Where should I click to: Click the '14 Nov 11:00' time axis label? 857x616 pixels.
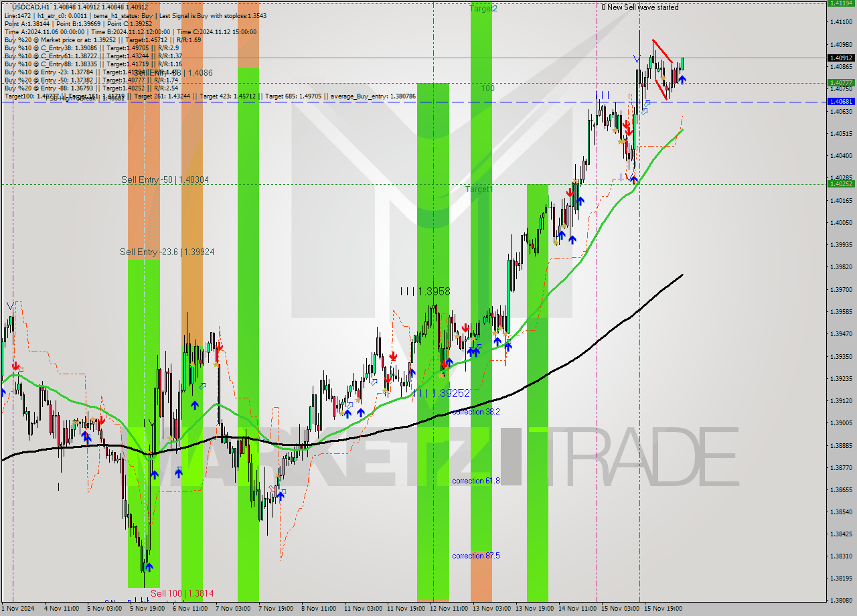click(577, 609)
